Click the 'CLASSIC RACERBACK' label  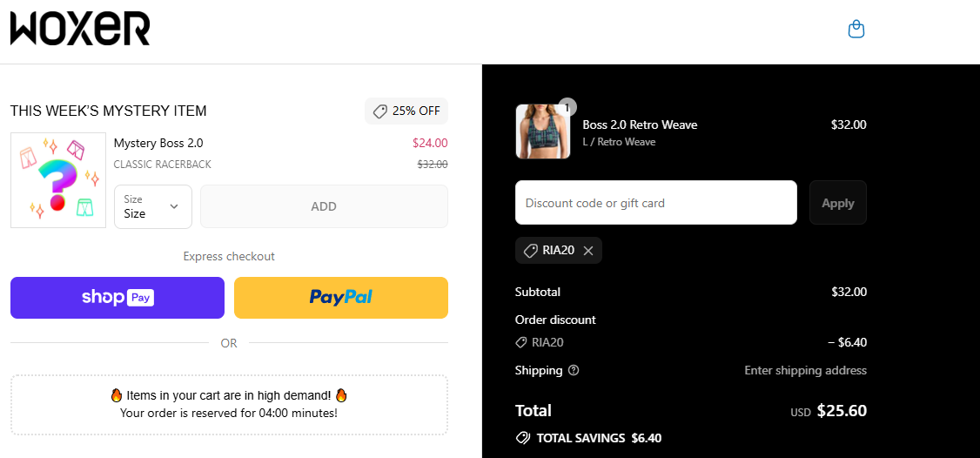point(163,165)
